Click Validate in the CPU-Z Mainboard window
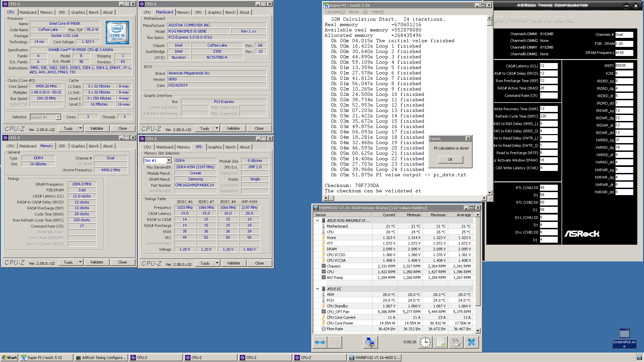The image size is (644, 362). [233, 128]
